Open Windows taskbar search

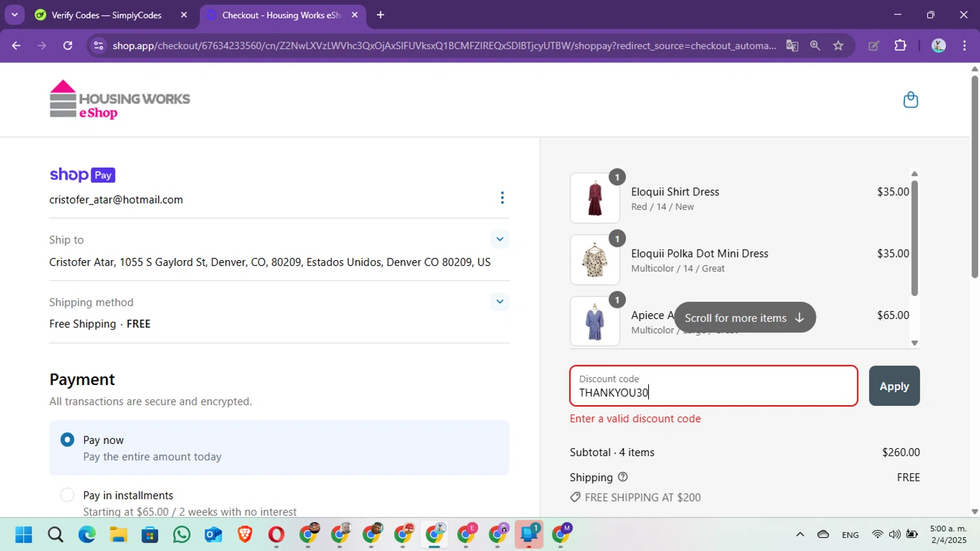[x=56, y=535]
